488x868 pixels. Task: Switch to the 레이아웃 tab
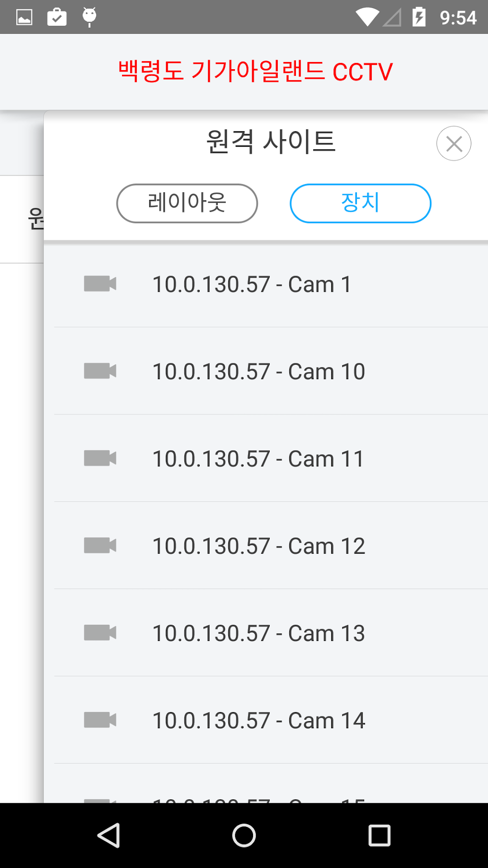pyautogui.click(x=187, y=204)
